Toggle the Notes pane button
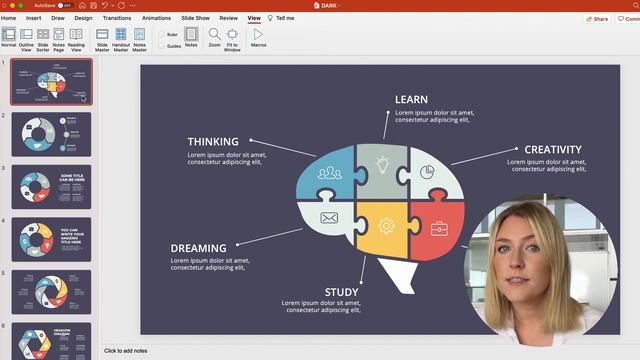 [191, 37]
